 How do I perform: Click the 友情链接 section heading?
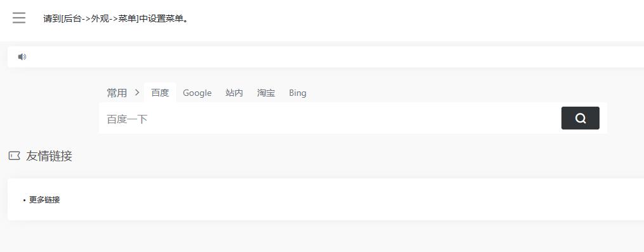pos(49,156)
